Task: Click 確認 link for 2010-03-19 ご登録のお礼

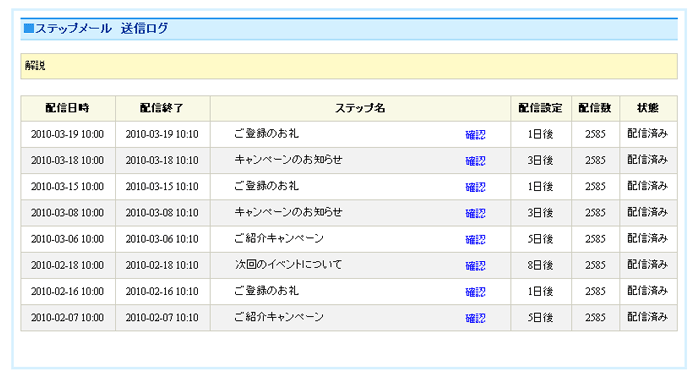Action: (475, 134)
